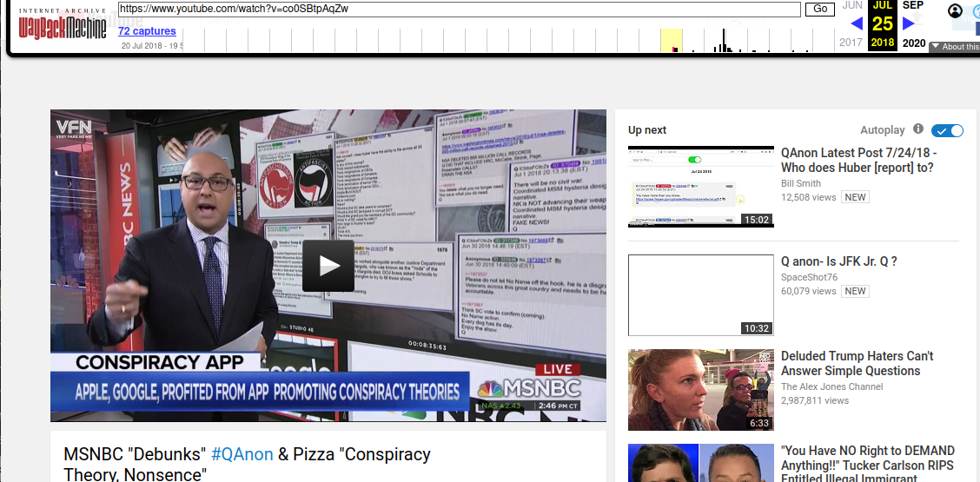Click the MSNBC Debunks video title
The width and height of the screenshot is (980, 482).
(x=247, y=463)
